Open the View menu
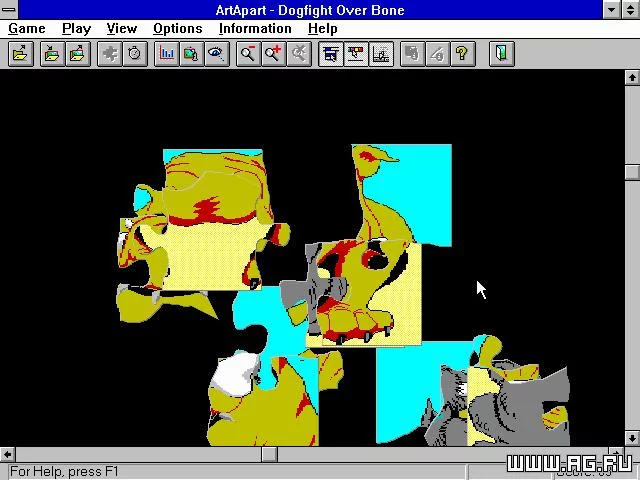Image resolution: width=640 pixels, height=480 pixels. 122,29
